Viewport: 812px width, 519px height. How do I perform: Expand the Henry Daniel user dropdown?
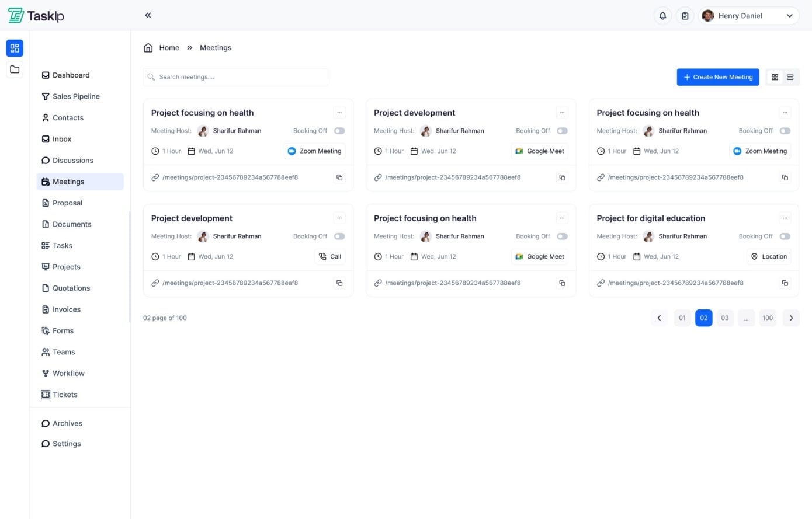pyautogui.click(x=789, y=16)
